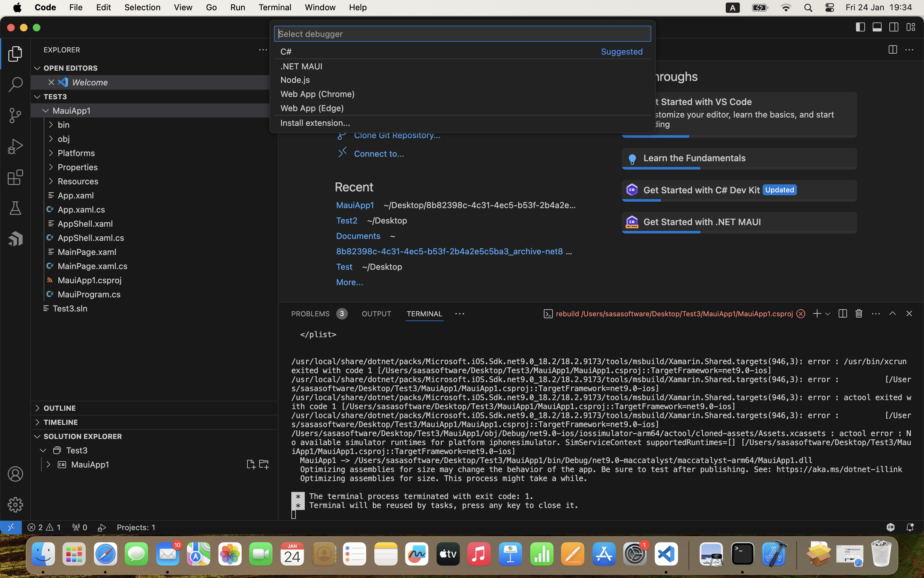Expand the bin folder
Viewport: 924px width, 578px height.
(51, 125)
